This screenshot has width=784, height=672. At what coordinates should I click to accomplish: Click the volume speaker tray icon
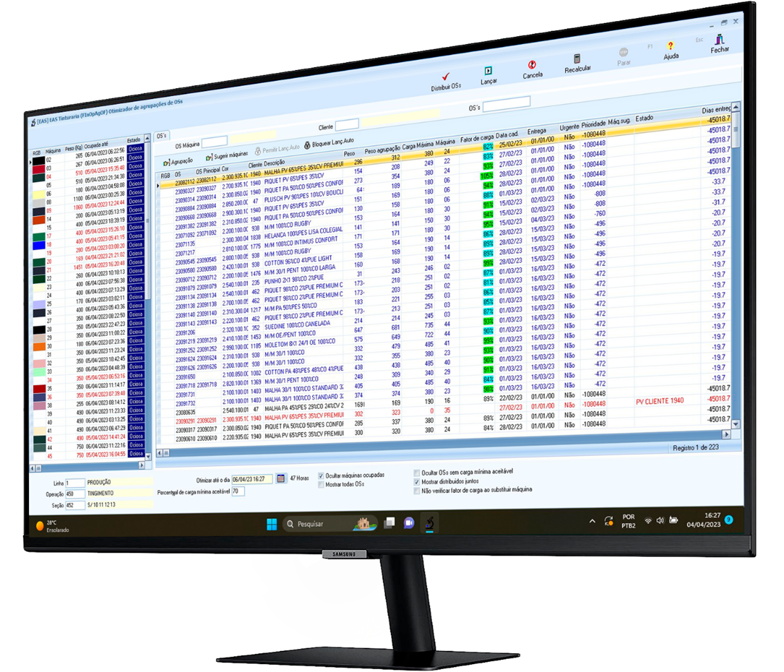[660, 521]
